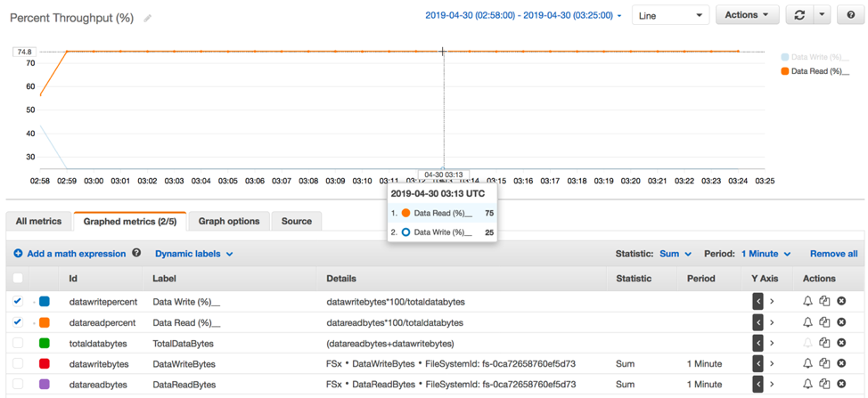Click the TotalDataBytes label cell
This screenshot has height=398, width=868.
(183, 344)
